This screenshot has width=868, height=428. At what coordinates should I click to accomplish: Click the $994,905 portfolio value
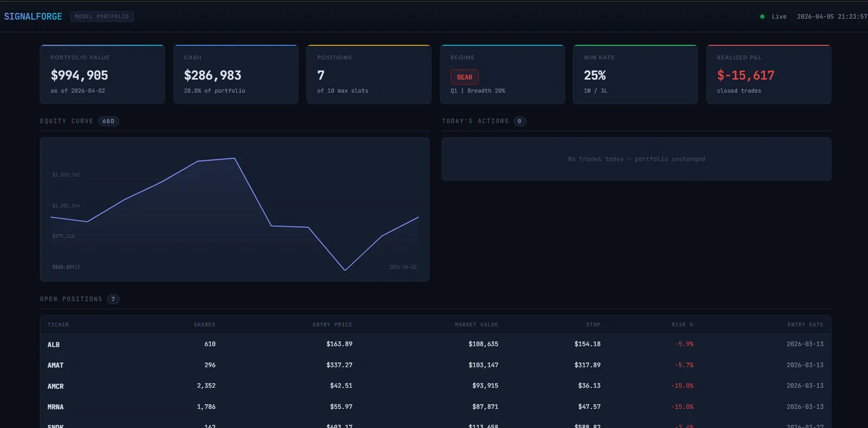click(x=79, y=75)
